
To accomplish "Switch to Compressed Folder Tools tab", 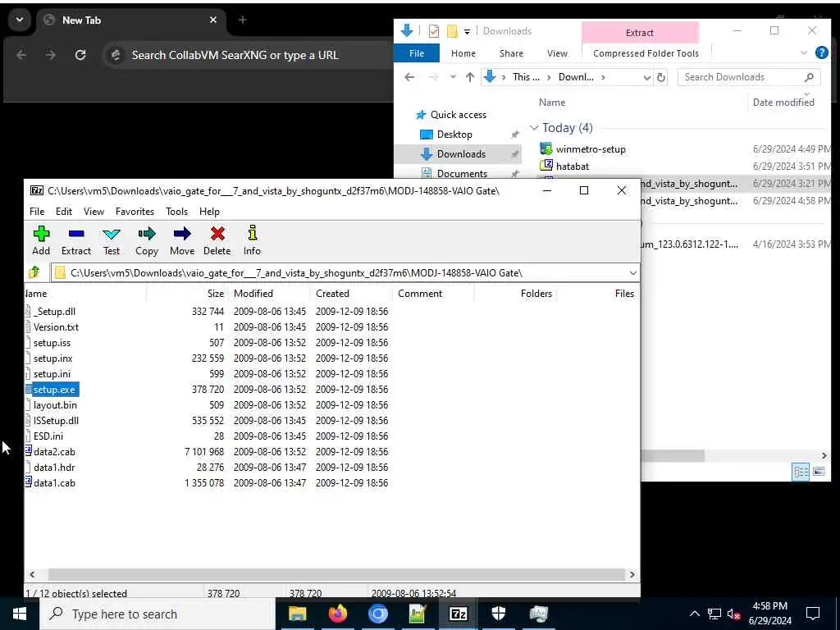I will click(646, 53).
